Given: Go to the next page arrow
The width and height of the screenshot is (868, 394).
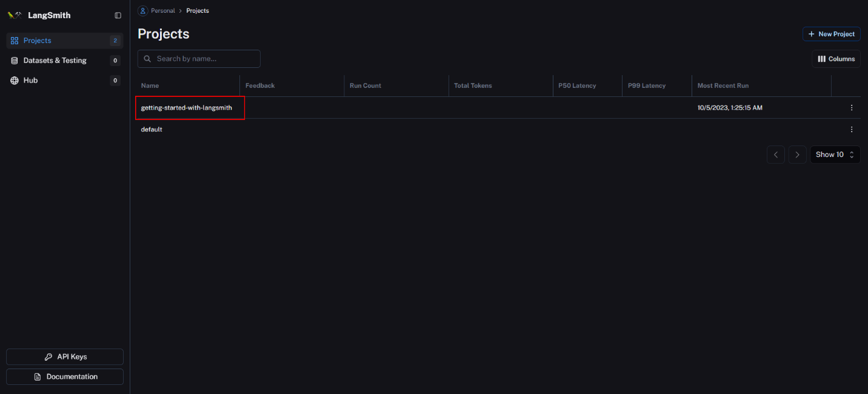Looking at the screenshot, I should click(x=797, y=155).
